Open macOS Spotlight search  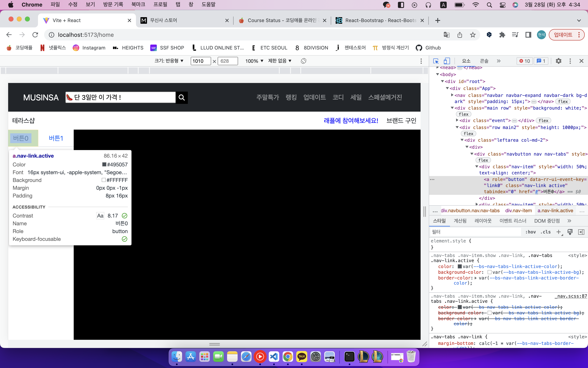489,5
